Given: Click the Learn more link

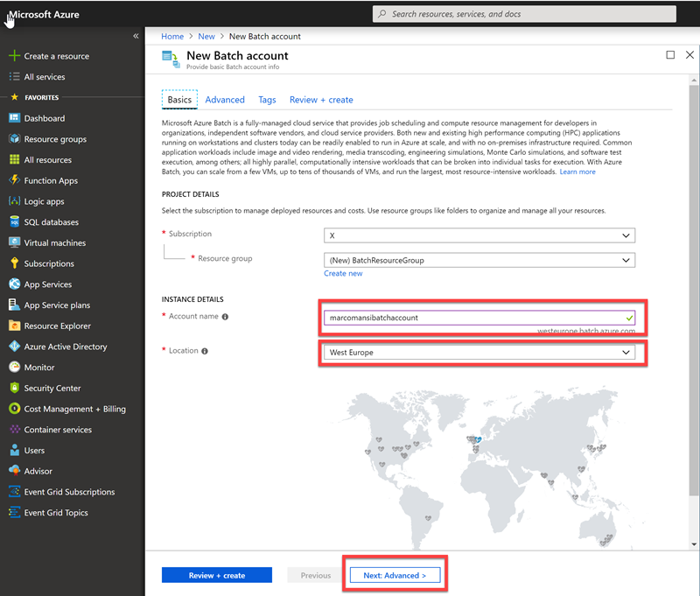Looking at the screenshot, I should click(577, 172).
